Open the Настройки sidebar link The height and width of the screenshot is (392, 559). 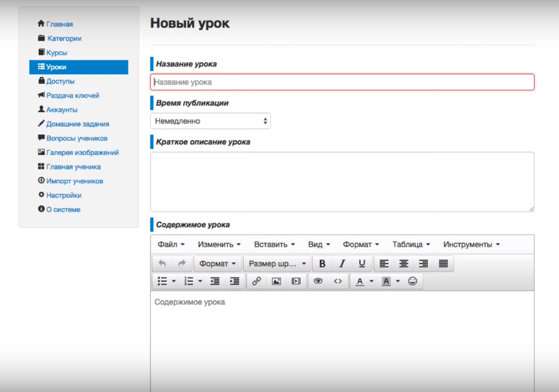pyautogui.click(x=63, y=195)
